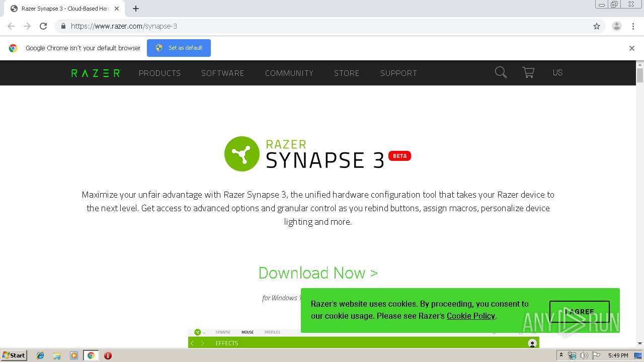
Task: Go forward with browser forward arrow
Action: pyautogui.click(x=27, y=26)
